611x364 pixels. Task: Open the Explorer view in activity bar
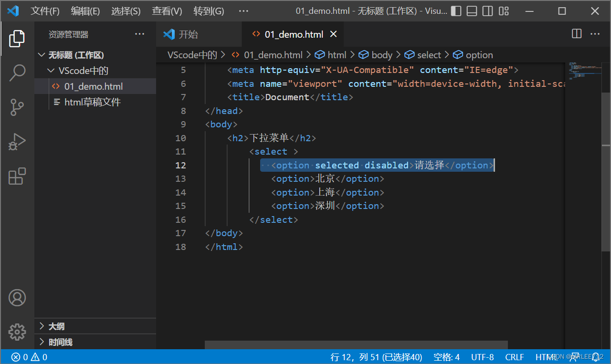[x=17, y=38]
